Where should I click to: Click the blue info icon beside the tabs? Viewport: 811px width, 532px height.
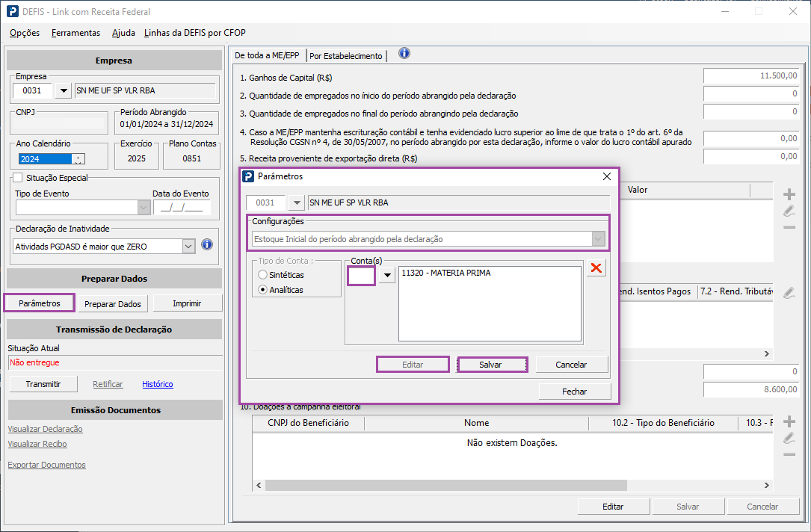pyautogui.click(x=404, y=54)
